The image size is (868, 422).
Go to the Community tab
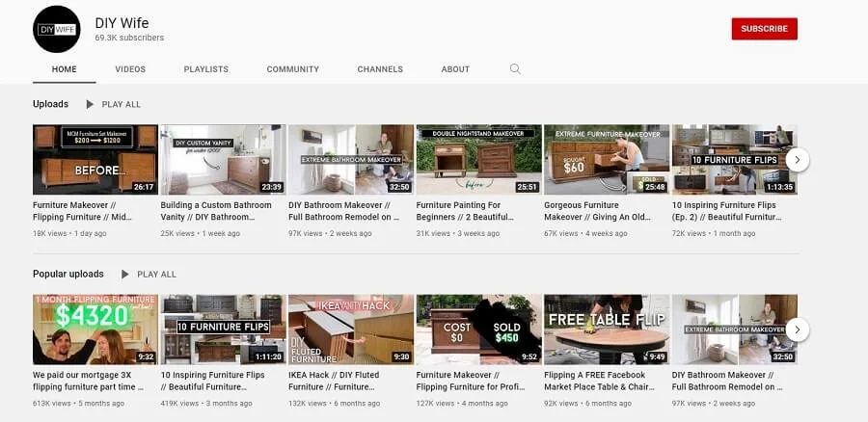pos(292,69)
